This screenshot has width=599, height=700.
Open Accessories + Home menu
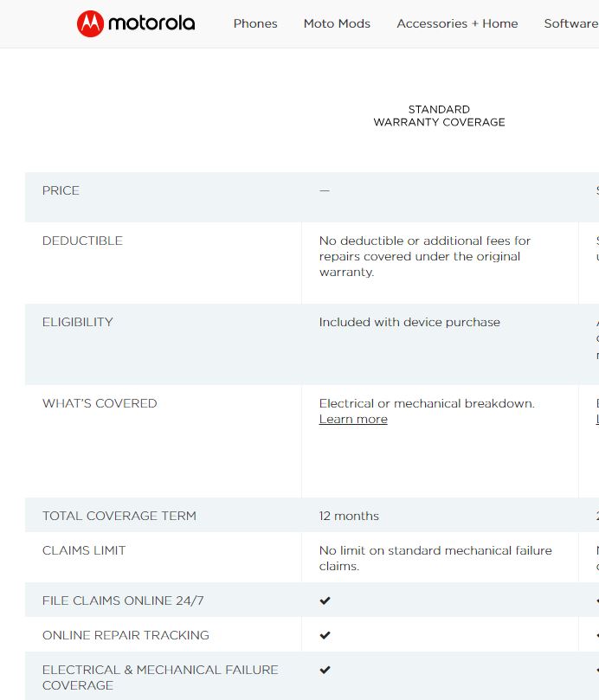[457, 23]
